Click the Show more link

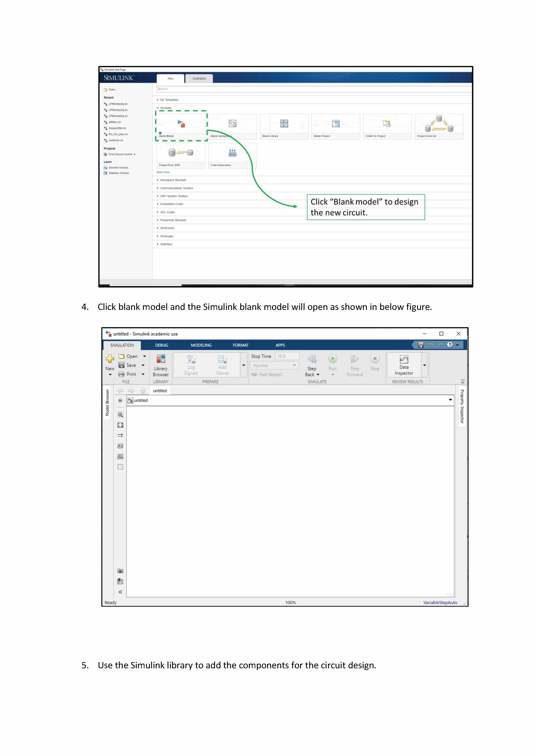coord(163,172)
